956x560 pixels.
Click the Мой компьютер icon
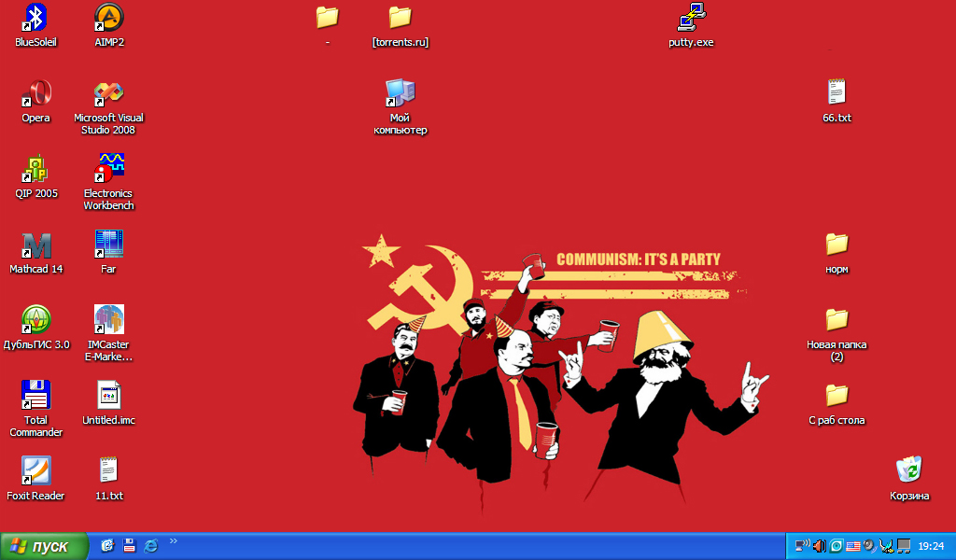click(400, 93)
